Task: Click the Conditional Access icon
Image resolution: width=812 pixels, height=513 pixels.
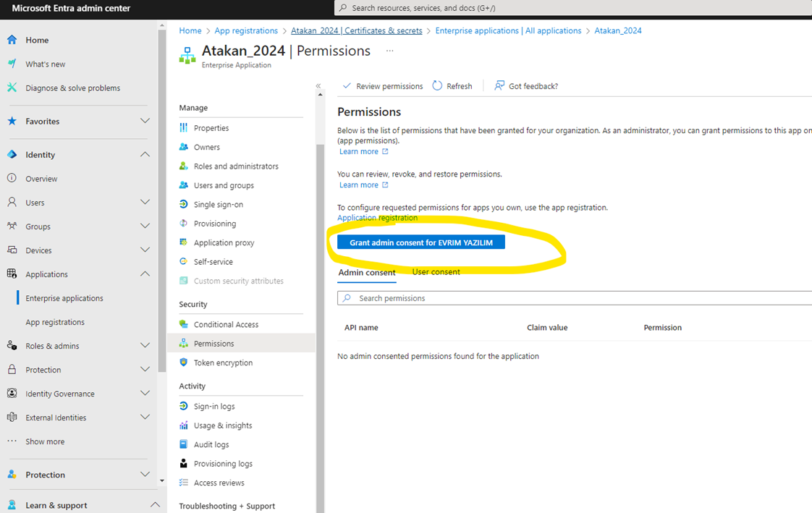Action: tap(183, 324)
